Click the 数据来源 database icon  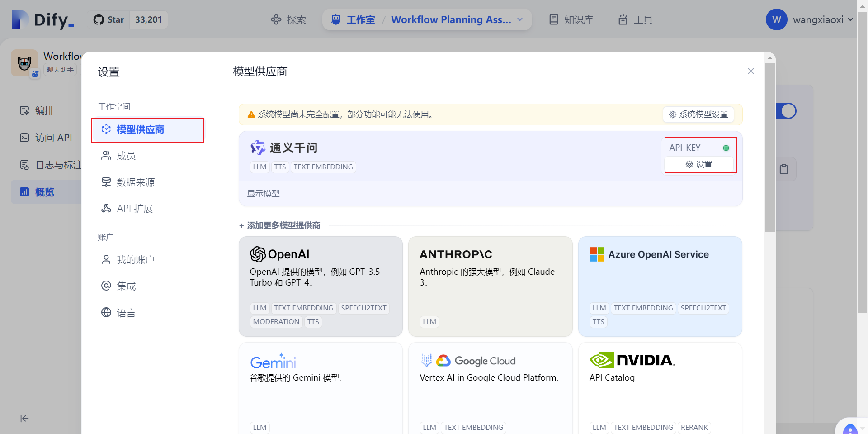tap(106, 182)
